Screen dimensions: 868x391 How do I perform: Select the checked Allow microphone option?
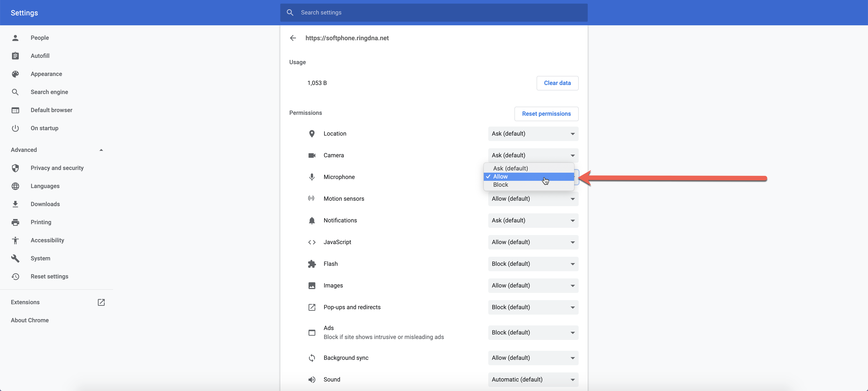(x=501, y=177)
